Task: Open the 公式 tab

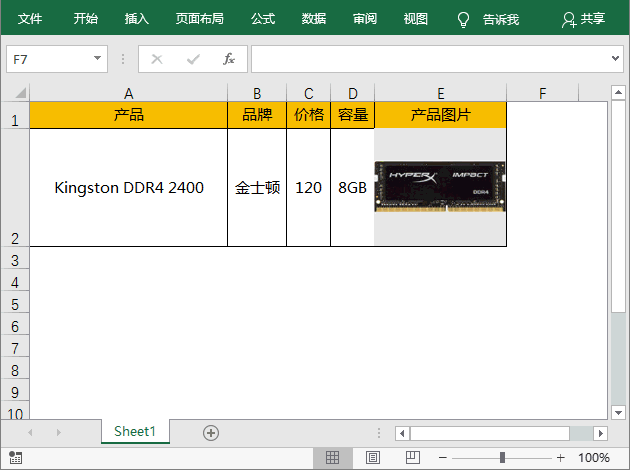Action: click(263, 18)
